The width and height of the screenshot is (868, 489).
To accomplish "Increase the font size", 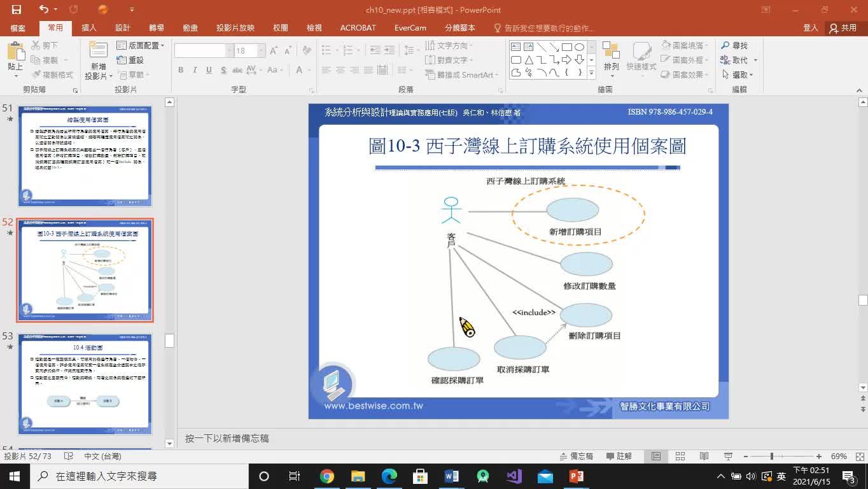I will point(274,50).
